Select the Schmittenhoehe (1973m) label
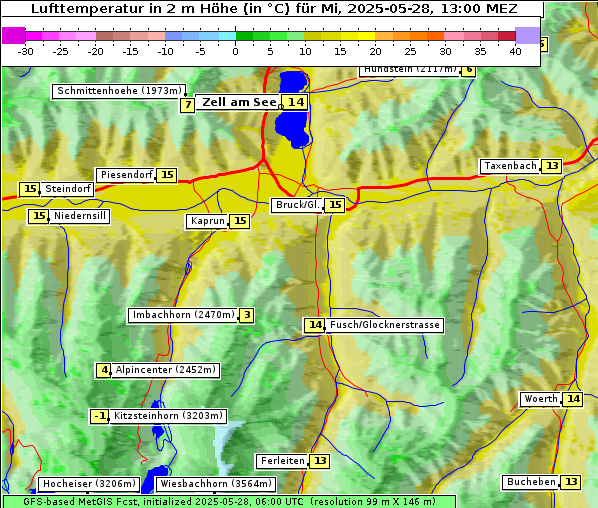This screenshot has height=508, width=598. [x=119, y=91]
